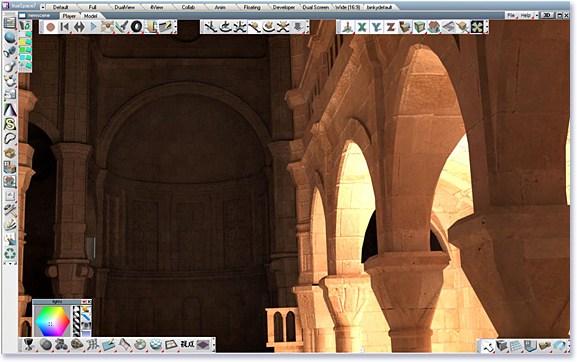Switch to the Model tab
Viewport: 577px width, 362px height.
(90, 16)
